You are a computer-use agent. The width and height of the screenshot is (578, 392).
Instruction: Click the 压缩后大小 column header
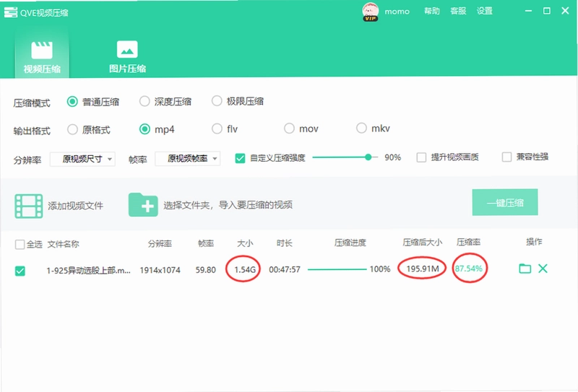(x=423, y=243)
